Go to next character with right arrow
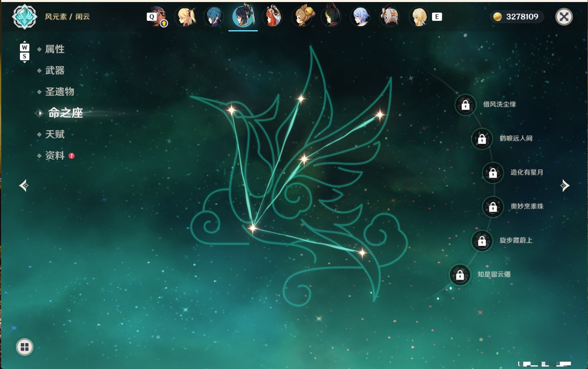The image size is (588, 369). [565, 186]
